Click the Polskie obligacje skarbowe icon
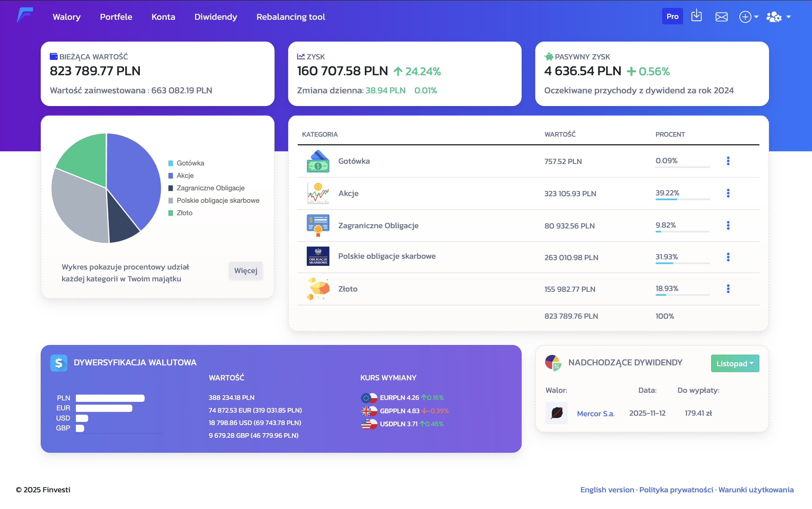812x509 pixels. [x=318, y=256]
